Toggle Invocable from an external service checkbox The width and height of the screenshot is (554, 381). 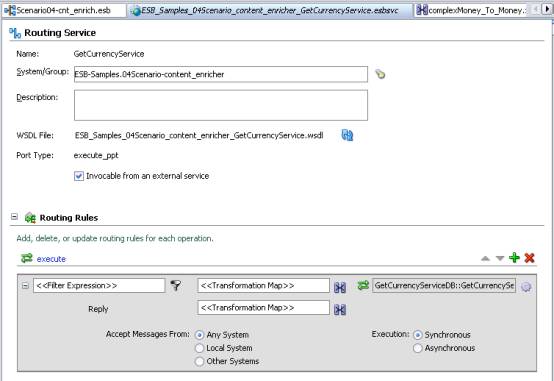pyautogui.click(x=79, y=176)
